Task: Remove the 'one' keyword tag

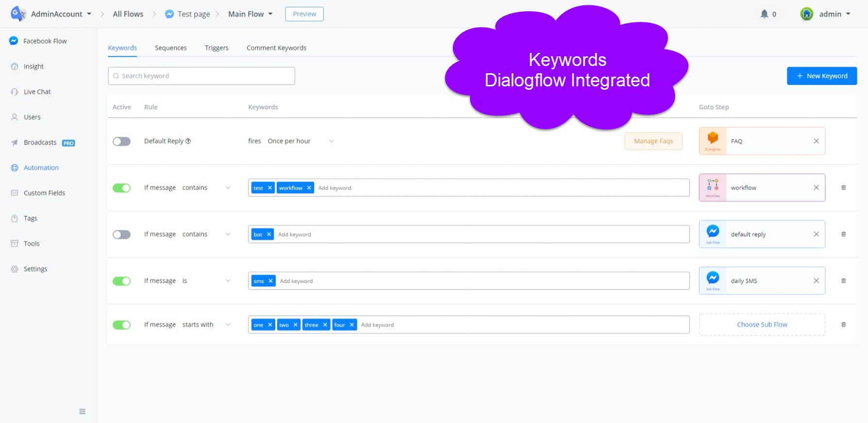Action: point(270,325)
